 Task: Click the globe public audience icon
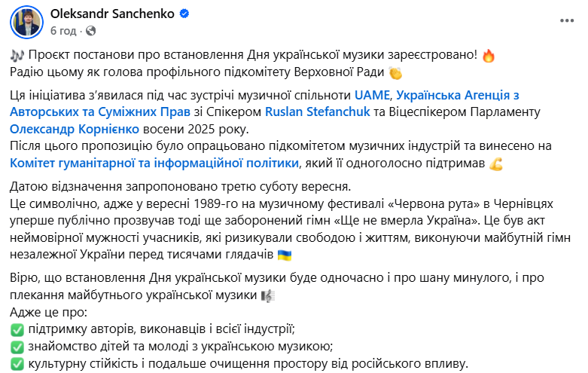[x=91, y=31]
